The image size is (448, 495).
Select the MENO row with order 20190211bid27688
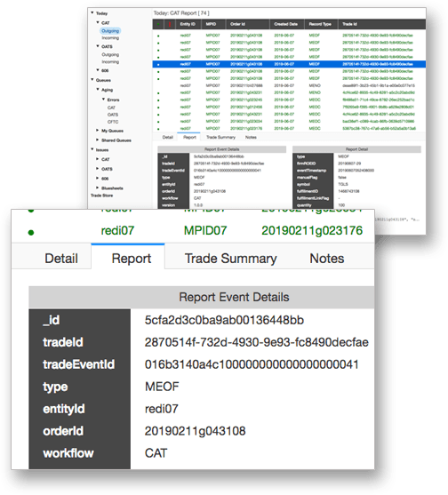(x=289, y=85)
